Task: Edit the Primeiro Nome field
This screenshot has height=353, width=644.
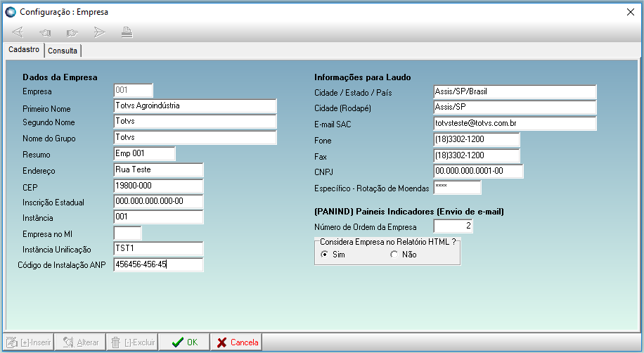Action: (195, 106)
